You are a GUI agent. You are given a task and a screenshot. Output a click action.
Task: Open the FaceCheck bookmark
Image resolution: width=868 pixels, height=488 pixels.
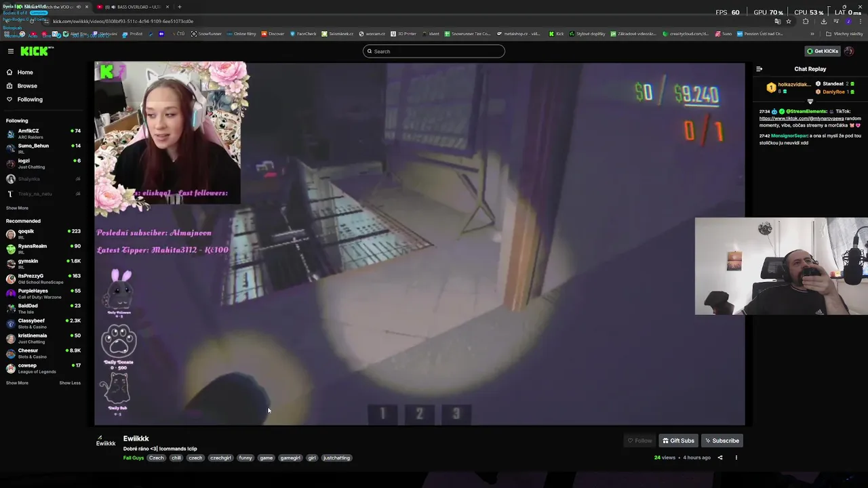(302, 33)
